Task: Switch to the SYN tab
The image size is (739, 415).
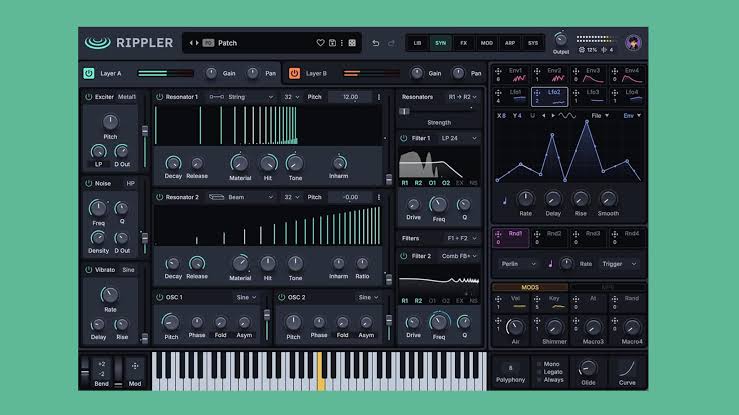Action: click(440, 43)
